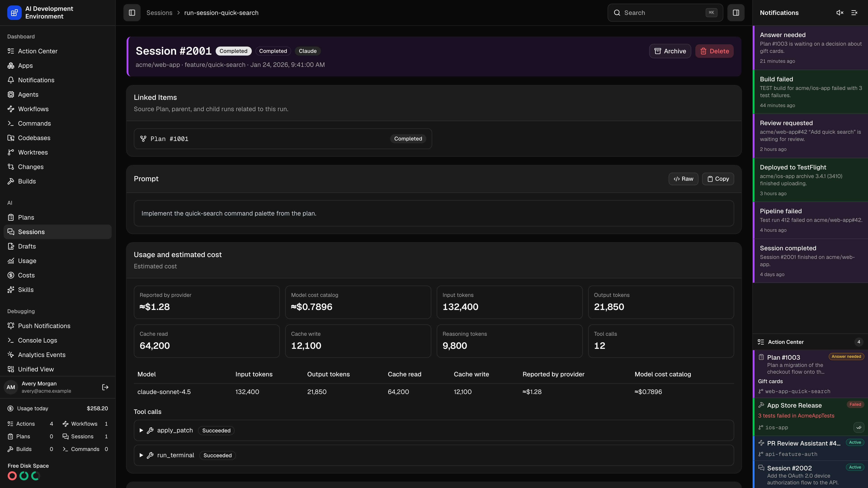Open the App Store Release action card
Screen dimensions: 868x488
pyautogui.click(x=810, y=417)
